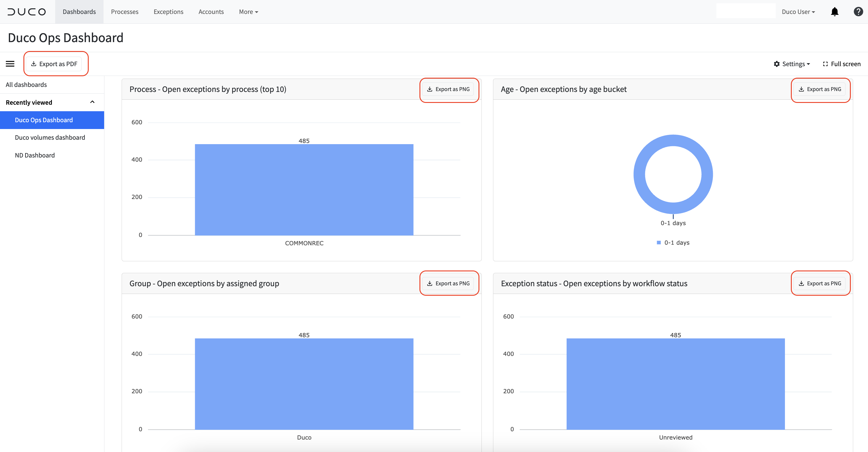The height and width of the screenshot is (452, 868).
Task: Export Group chart as PNG
Action: (449, 283)
